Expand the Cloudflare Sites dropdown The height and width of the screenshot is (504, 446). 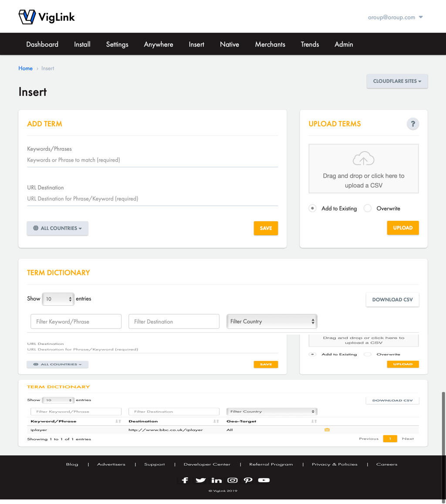pos(397,81)
